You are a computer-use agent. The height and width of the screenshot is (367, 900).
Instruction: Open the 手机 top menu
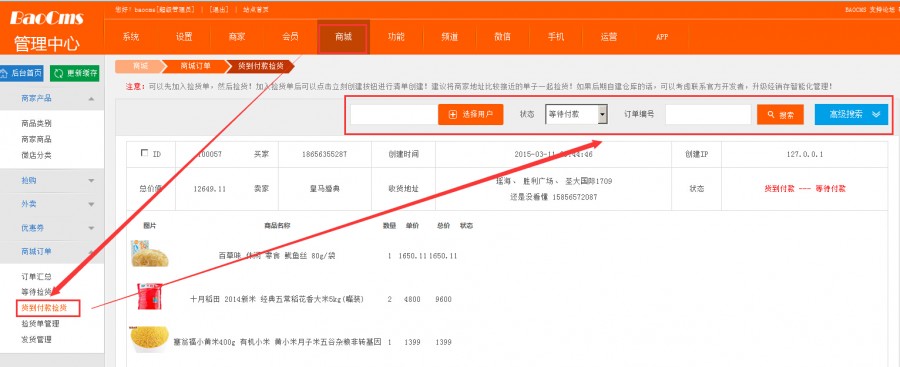[556, 37]
